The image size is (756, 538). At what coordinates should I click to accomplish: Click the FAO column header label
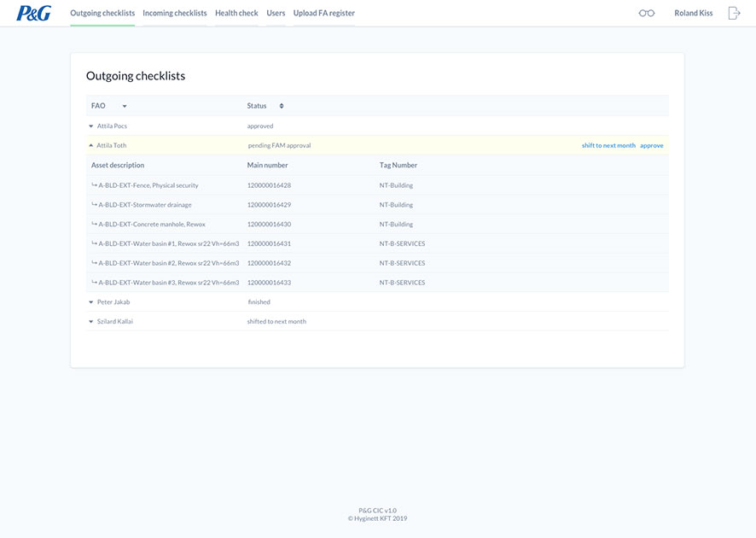[x=98, y=106]
